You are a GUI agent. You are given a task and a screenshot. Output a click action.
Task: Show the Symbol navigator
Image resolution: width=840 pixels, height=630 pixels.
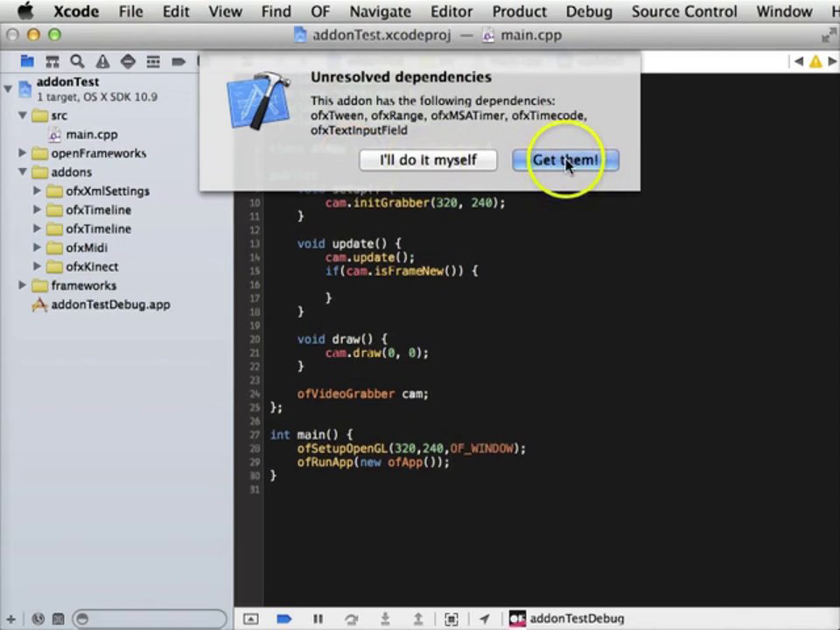click(x=52, y=62)
